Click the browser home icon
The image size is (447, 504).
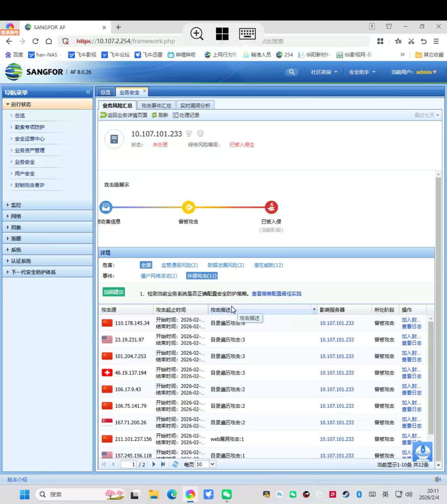pos(49,41)
